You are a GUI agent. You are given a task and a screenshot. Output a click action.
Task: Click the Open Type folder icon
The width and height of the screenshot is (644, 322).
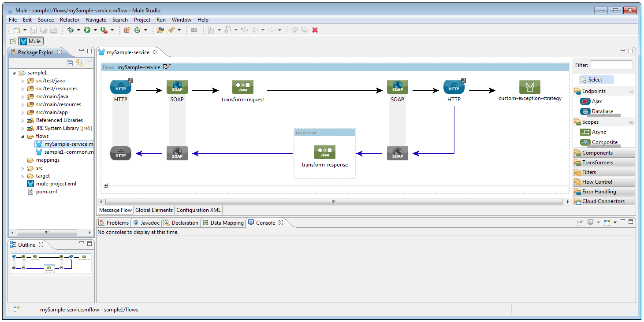[160, 30]
